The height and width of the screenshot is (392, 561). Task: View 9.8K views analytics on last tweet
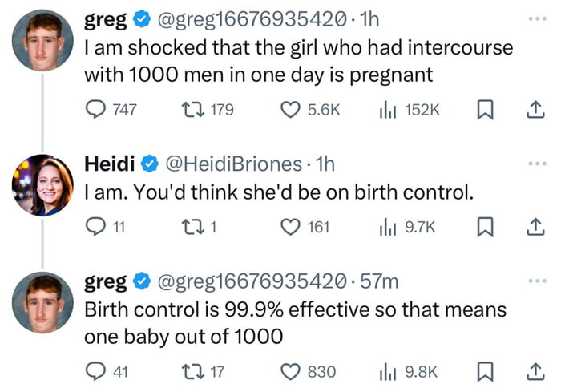[389, 371]
